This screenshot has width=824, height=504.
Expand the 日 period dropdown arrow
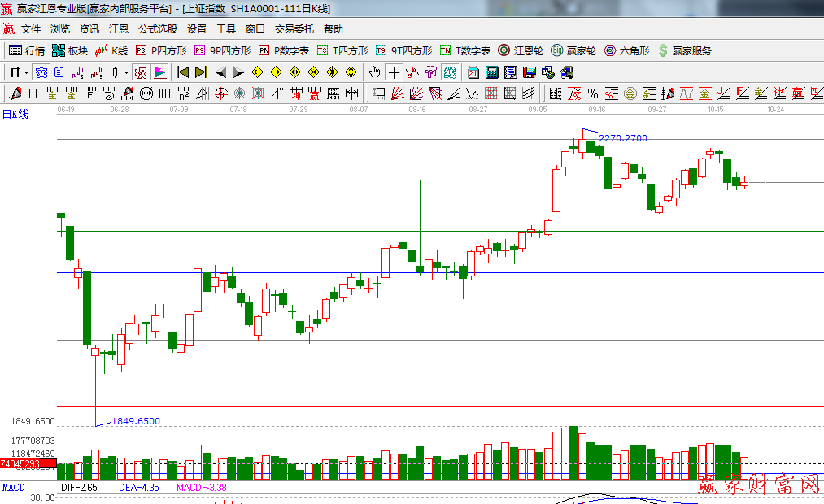(26, 72)
